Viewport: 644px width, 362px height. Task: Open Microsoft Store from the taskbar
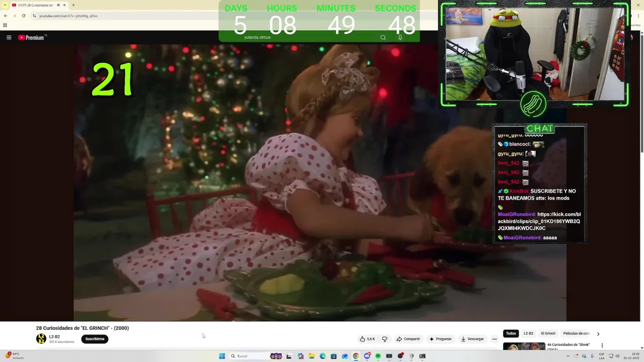coord(334,356)
